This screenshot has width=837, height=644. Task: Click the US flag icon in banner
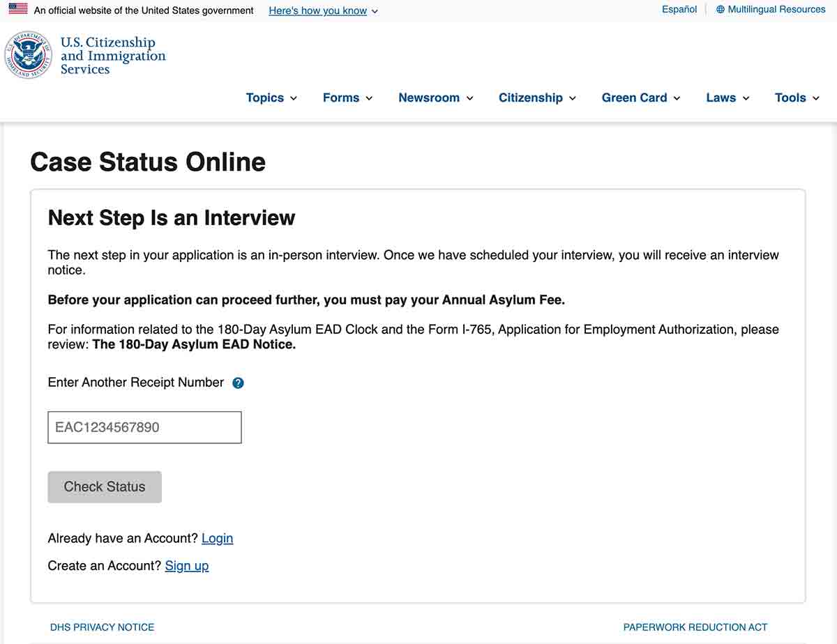coord(18,9)
